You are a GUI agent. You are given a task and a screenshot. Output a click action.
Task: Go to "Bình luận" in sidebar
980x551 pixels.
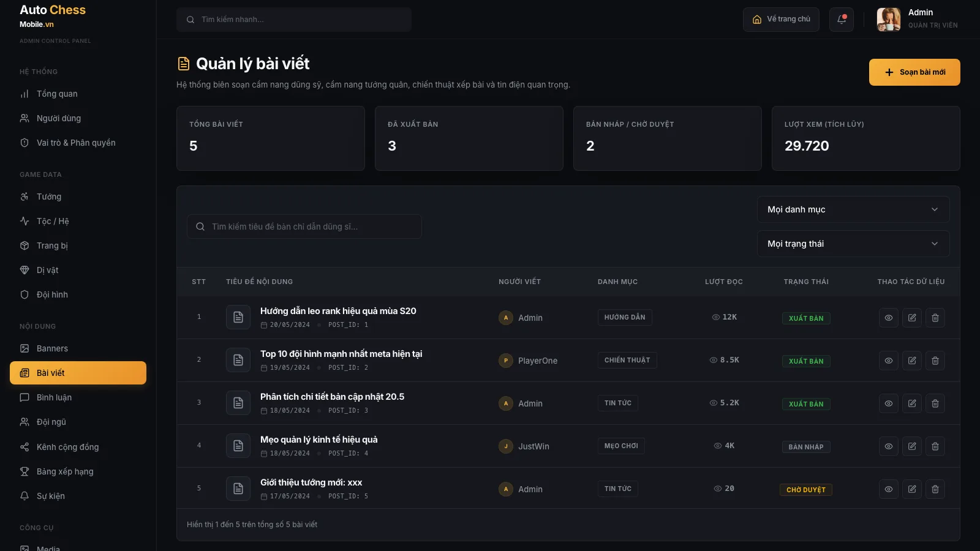pyautogui.click(x=78, y=397)
